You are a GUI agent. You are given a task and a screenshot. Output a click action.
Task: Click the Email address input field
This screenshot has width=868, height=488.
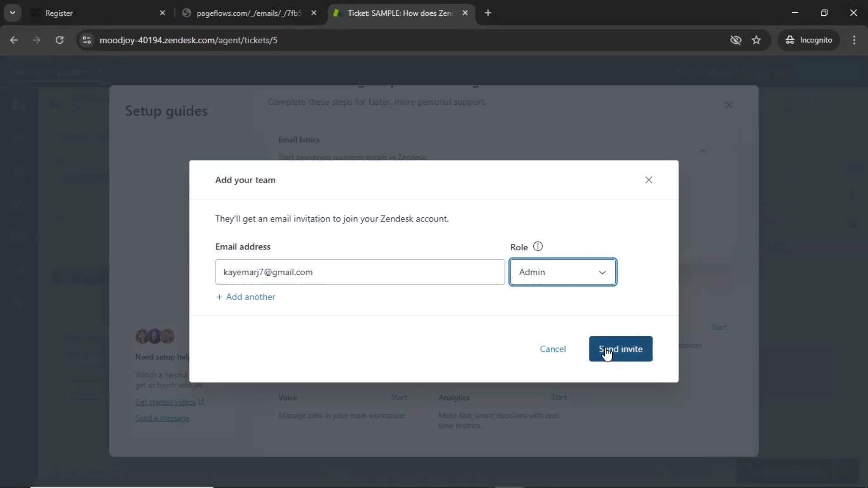360,272
